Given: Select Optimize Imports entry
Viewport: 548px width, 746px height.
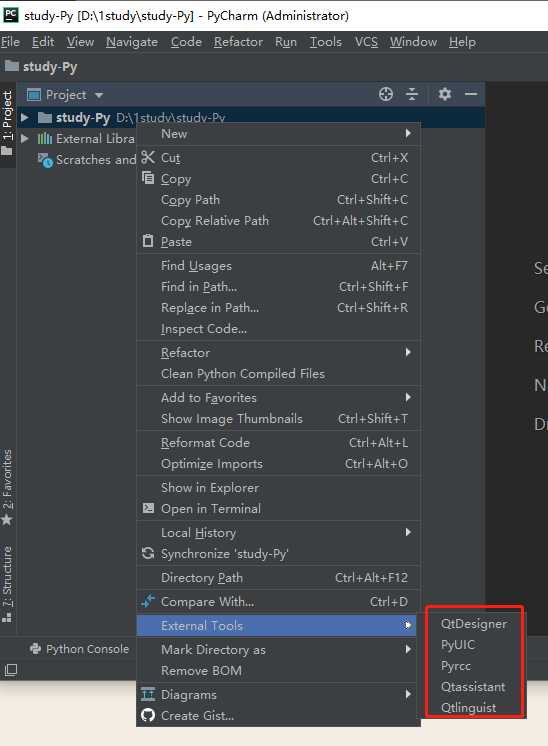Looking at the screenshot, I should click(278, 463).
